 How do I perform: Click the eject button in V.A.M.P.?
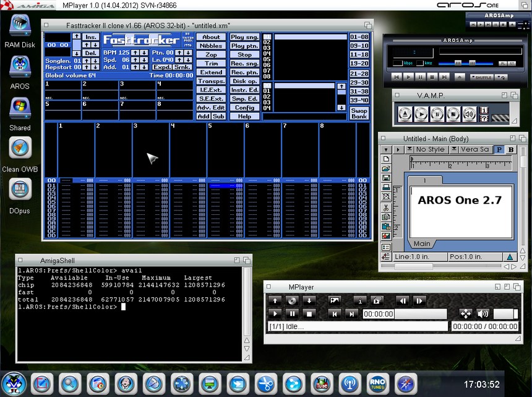click(405, 114)
